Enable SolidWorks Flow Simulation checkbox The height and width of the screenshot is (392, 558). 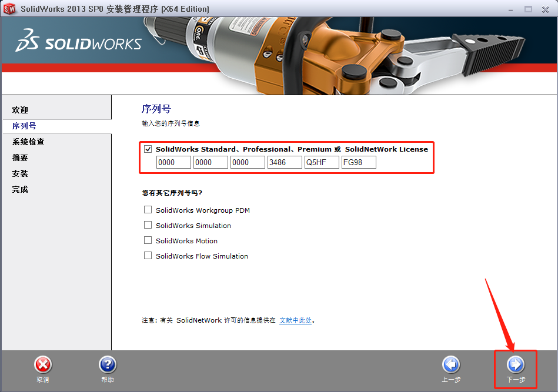click(148, 256)
